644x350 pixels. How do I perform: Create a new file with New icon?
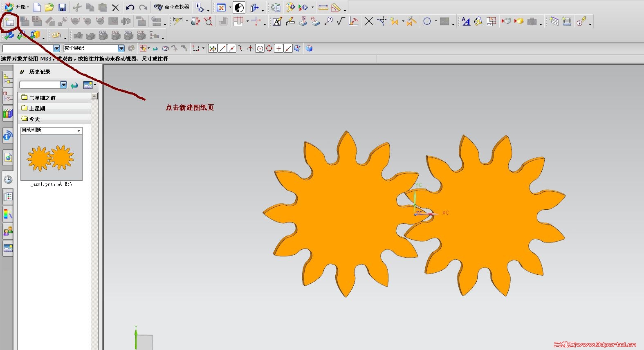(x=37, y=7)
